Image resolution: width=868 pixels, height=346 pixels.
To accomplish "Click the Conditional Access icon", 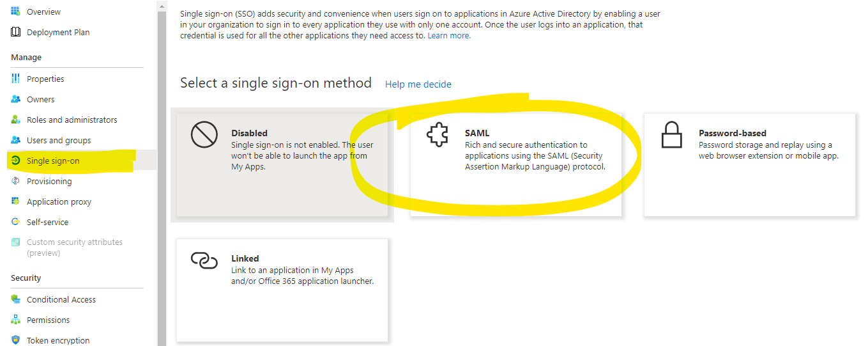I will [x=15, y=299].
